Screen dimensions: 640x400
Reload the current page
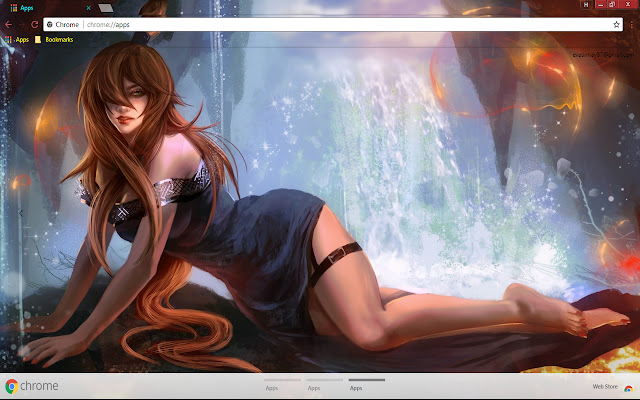pos(35,24)
